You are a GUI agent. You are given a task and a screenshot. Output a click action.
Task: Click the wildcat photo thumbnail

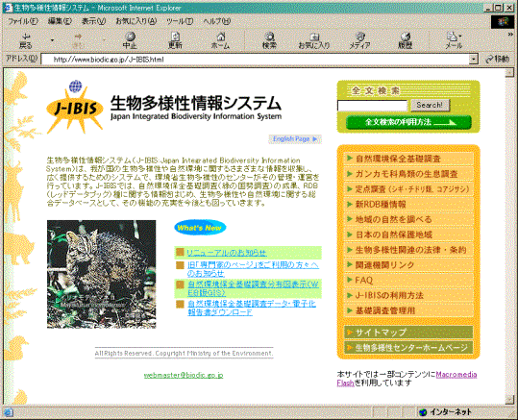[x=102, y=274]
